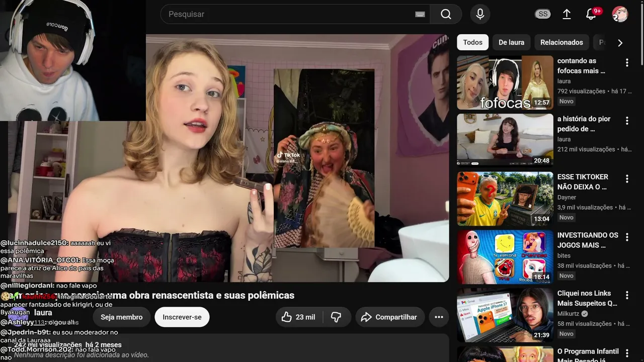The width and height of the screenshot is (644, 362).
Task: Open 'Cliquei nos Links Mais Suspeitos' title
Action: 587,298
